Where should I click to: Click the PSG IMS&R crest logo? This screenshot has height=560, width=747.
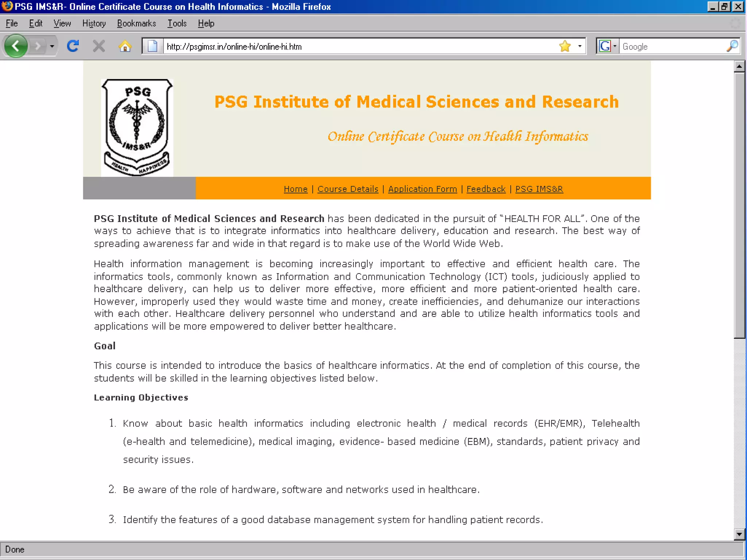click(137, 127)
